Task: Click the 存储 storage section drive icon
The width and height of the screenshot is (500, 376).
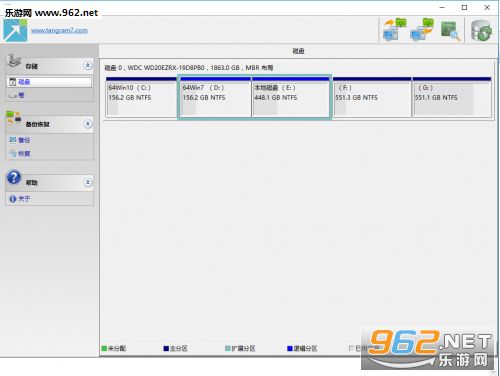Action: tap(14, 60)
